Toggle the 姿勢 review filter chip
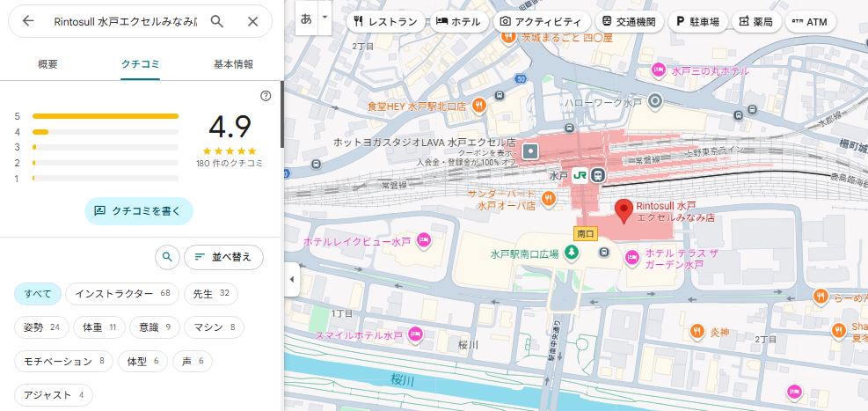This screenshot has width=868, height=411. point(41,327)
